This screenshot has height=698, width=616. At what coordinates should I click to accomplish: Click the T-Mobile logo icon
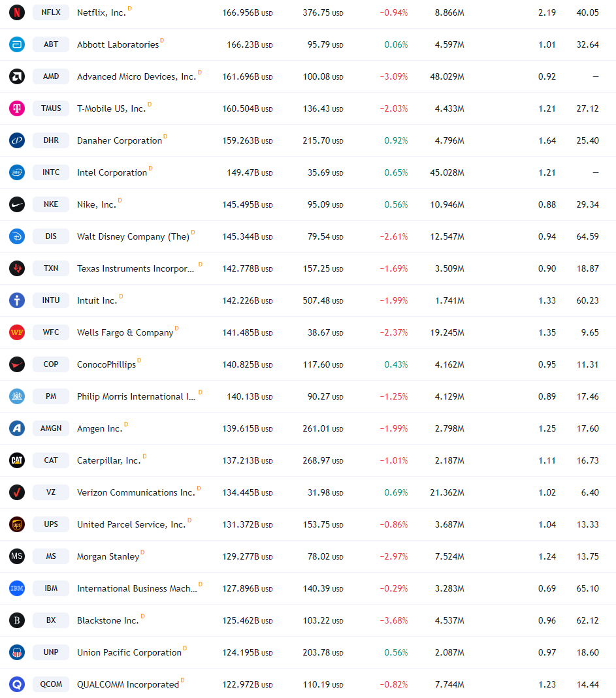pos(17,108)
